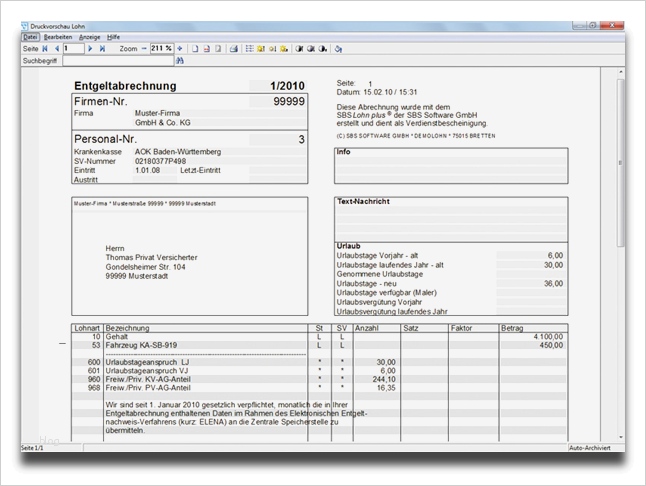This screenshot has height=486, width=646.
Task: Click Thomas Privat Versicherter name
Action: (151, 257)
